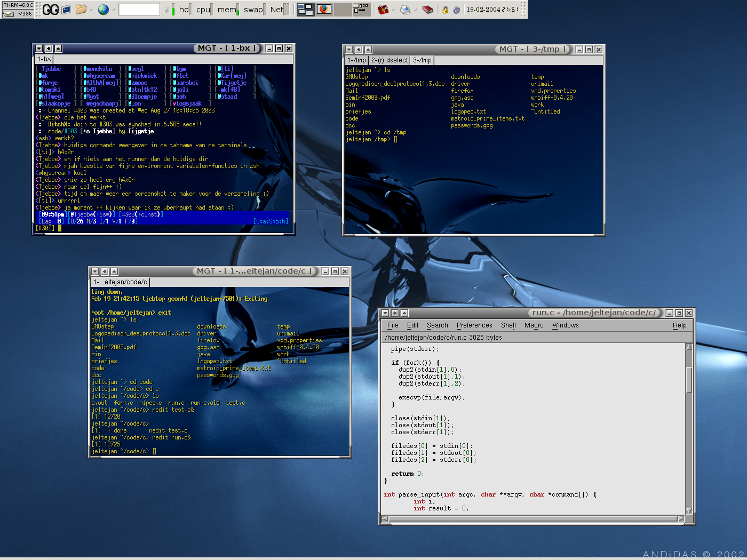Click the THRM temperature monitor applet

pyautogui.click(x=18, y=5)
